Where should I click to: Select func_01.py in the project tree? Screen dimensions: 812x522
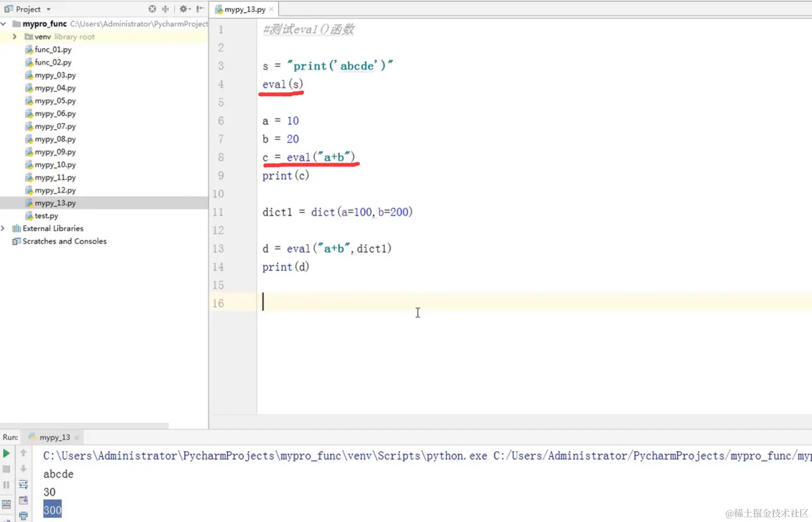53,50
